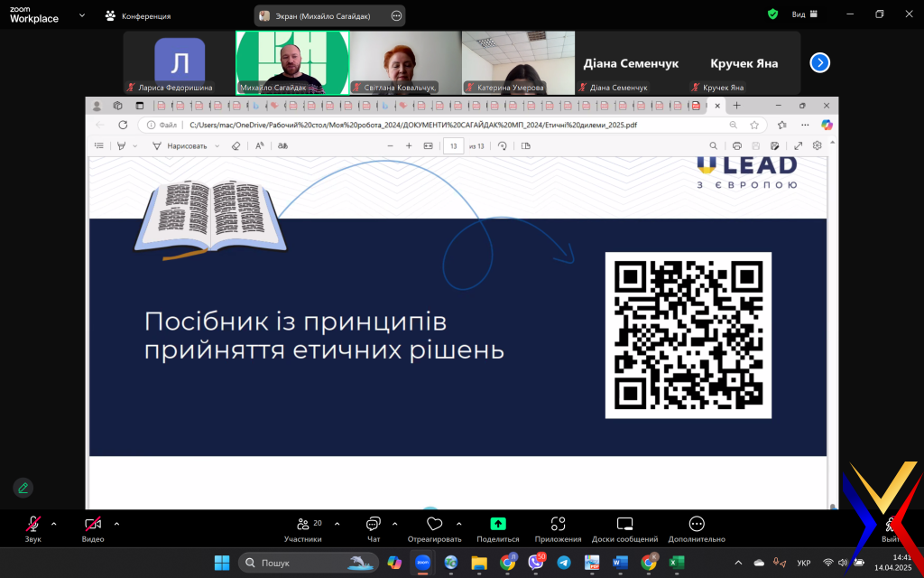Viewport: 924px width, 578px height.
Task: Open the Copilot icon in Edge
Action: point(827,125)
